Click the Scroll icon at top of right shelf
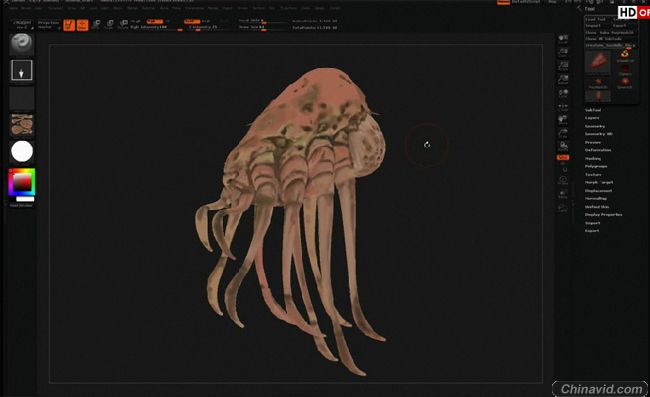The width and height of the screenshot is (650, 397). coord(563,39)
